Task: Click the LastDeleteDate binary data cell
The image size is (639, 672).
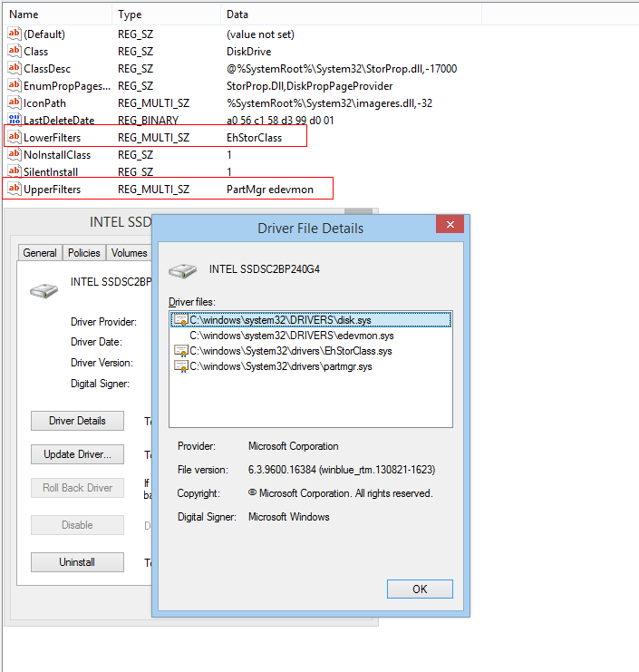Action: [x=280, y=121]
